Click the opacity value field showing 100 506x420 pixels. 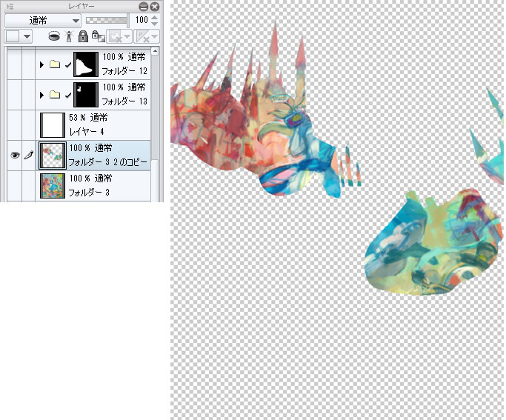(142, 20)
